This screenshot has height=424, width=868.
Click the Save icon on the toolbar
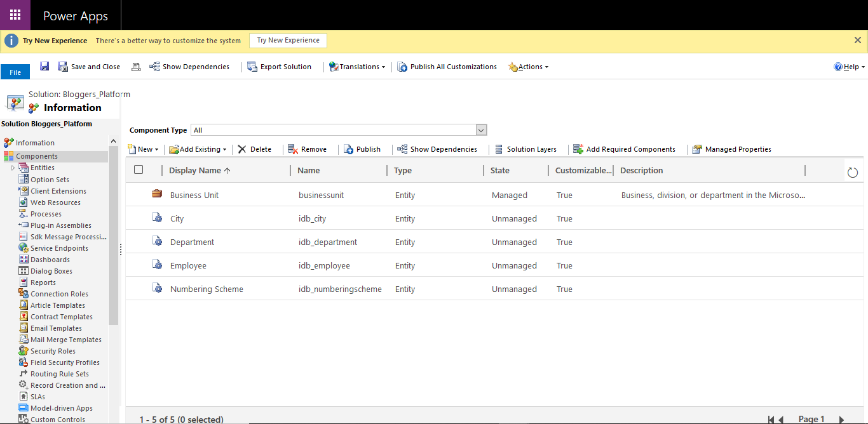(x=44, y=66)
